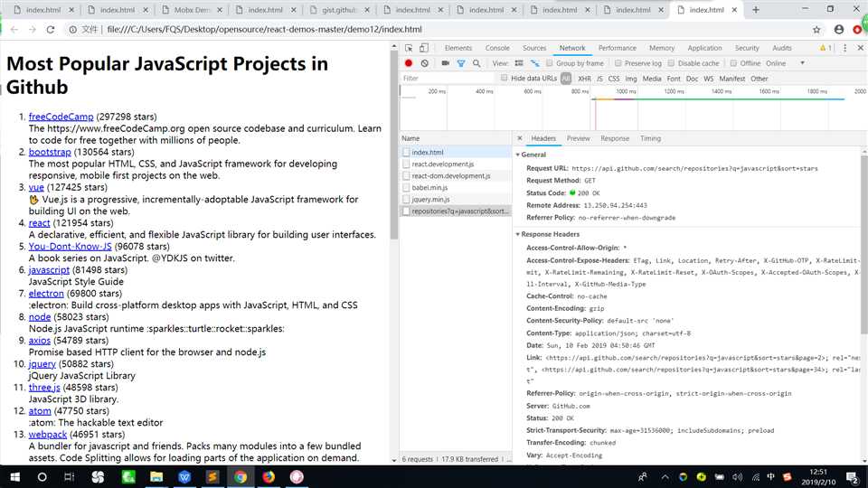Screen dimensions: 868x488
Task: Open File Explorer from the taskbar
Action: pyautogui.click(x=156, y=476)
